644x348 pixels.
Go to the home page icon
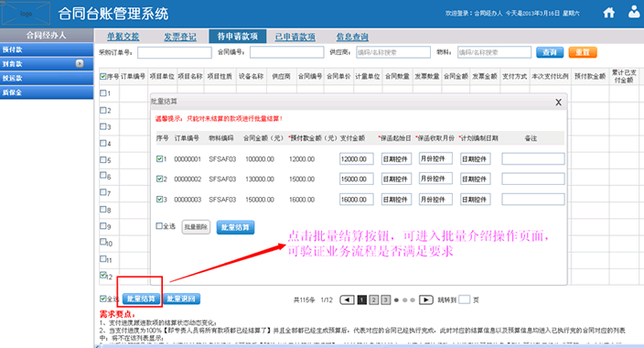point(608,13)
